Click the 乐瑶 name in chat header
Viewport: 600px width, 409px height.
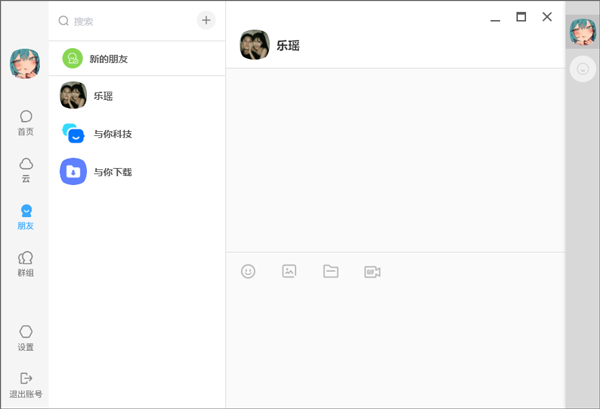pyautogui.click(x=288, y=46)
